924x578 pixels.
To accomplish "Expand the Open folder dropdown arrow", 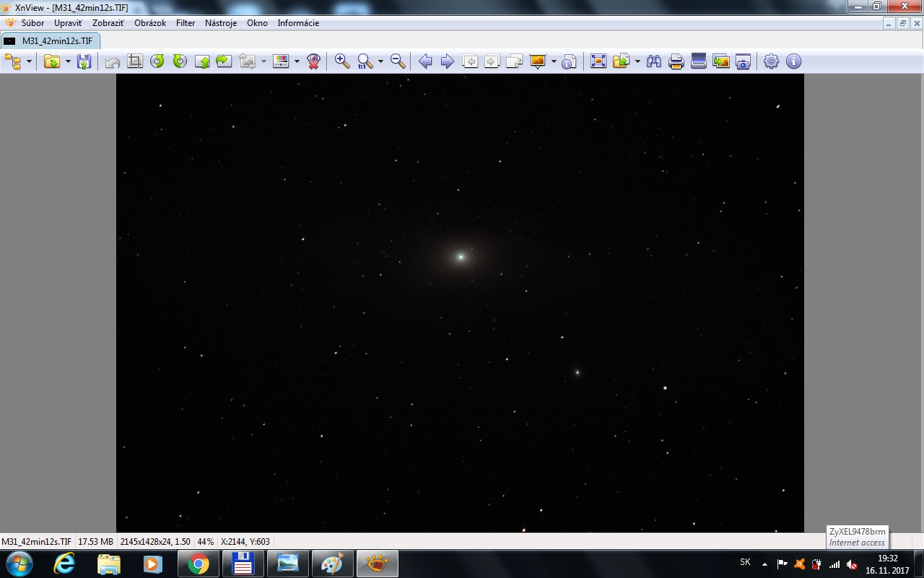I will click(68, 61).
